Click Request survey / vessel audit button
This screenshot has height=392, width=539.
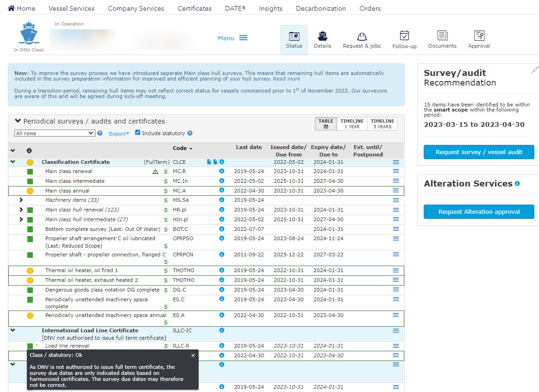point(479,152)
